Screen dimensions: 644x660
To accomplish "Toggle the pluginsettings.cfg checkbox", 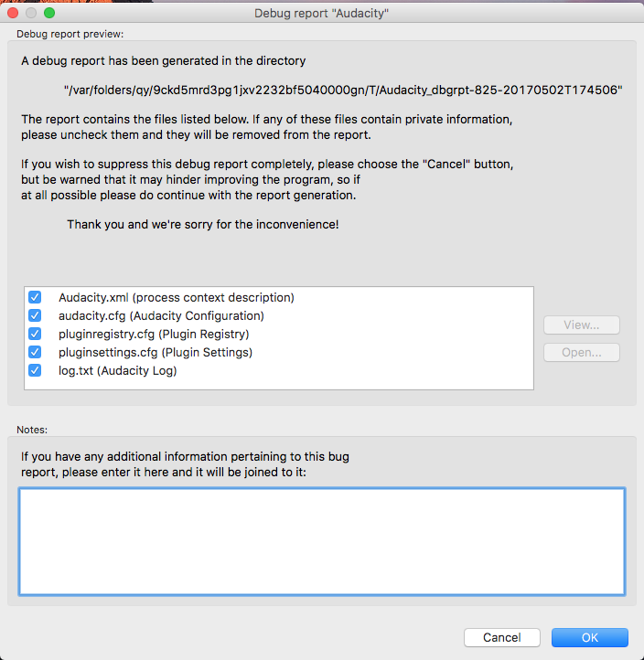I will coord(35,352).
